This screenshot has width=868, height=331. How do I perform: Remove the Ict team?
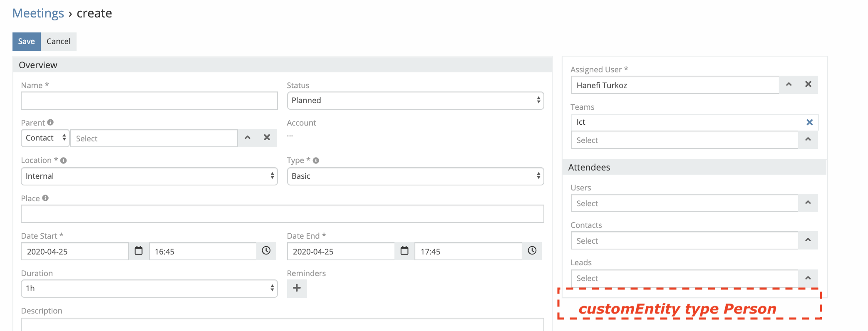[809, 122]
